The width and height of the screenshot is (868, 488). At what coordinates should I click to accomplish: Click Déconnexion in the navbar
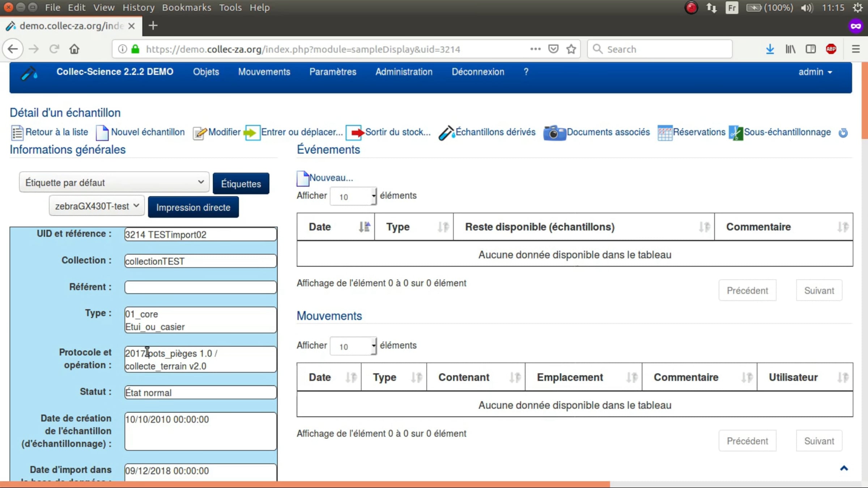[478, 72]
